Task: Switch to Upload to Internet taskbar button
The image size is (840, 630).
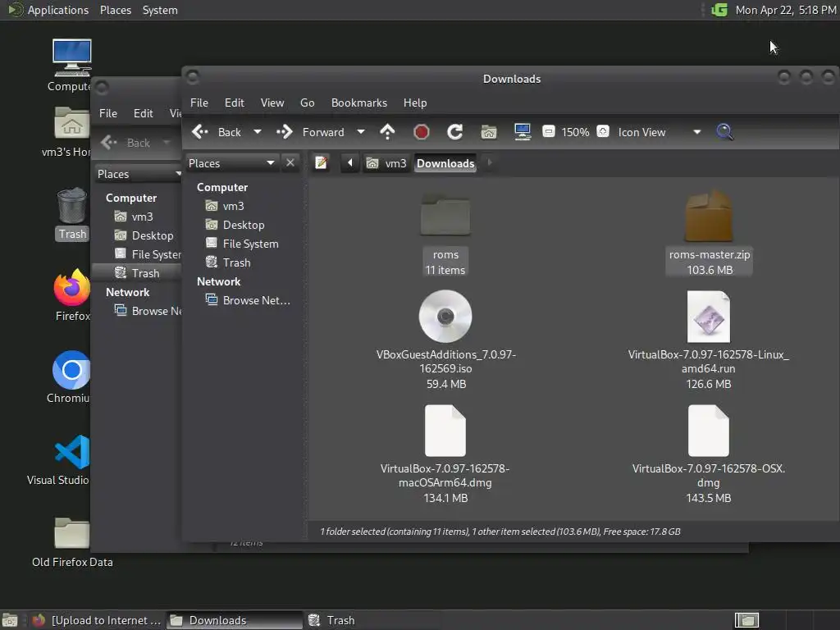Action: (x=97, y=620)
